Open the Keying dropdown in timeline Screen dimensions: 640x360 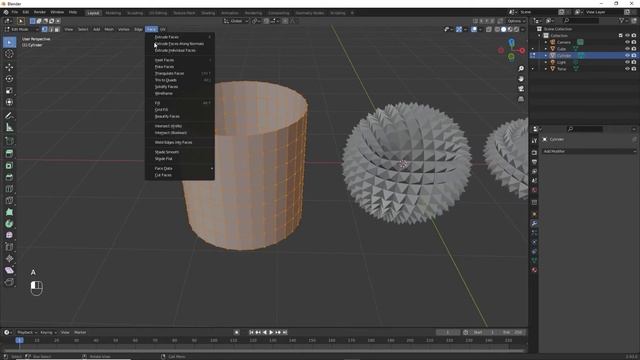(48, 333)
